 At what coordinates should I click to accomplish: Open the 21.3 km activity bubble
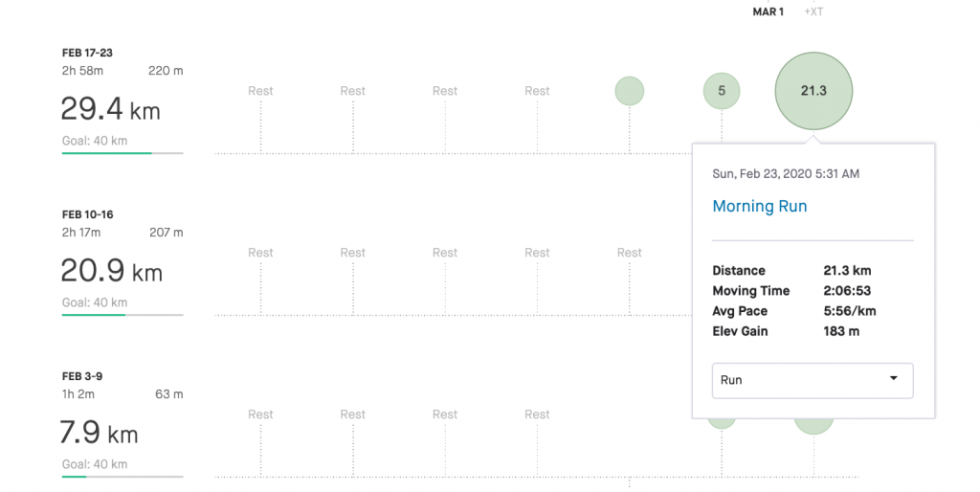coord(813,91)
